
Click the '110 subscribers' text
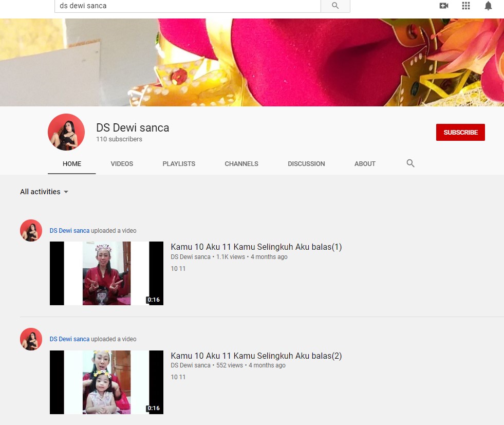coord(119,139)
